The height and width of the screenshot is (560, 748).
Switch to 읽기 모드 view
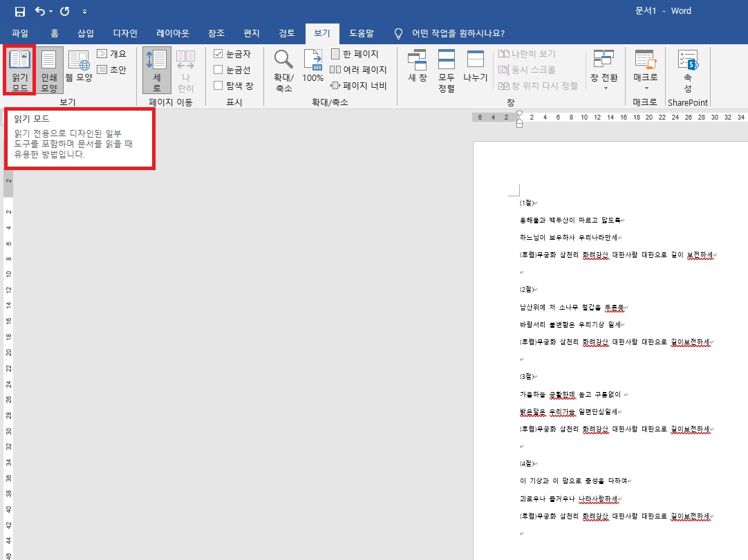[20, 70]
